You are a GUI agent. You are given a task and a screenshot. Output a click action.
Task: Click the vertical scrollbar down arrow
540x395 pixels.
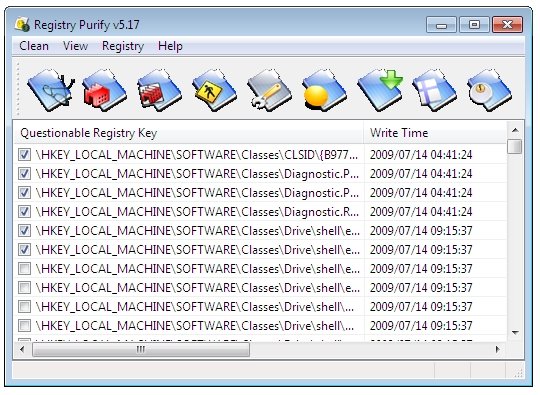[x=515, y=333]
